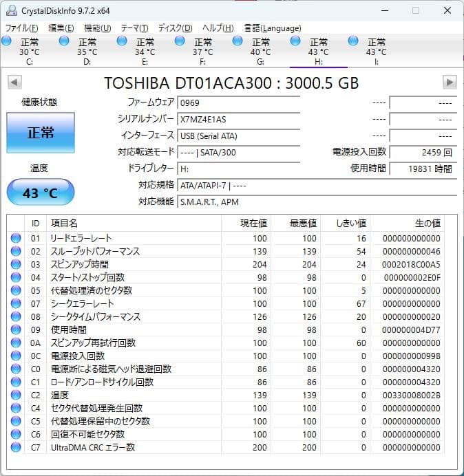Viewport: 464px width, 476px height.
Task: Open the テーマ(T) menu
Action: point(134,28)
